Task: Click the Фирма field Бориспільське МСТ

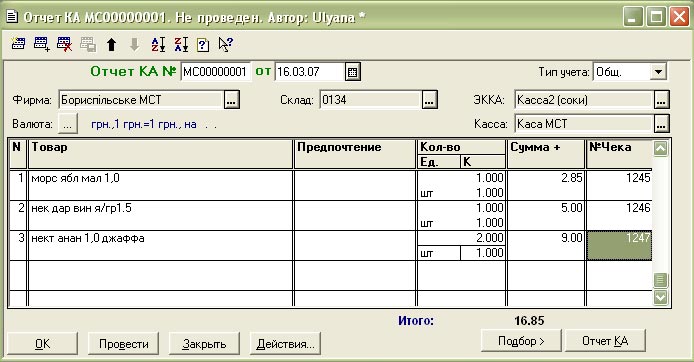Action: (x=141, y=100)
